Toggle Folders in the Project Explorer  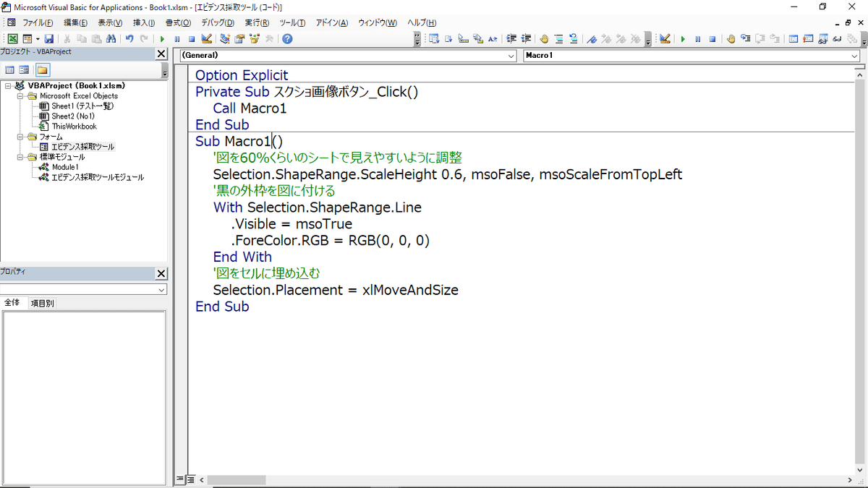point(43,70)
